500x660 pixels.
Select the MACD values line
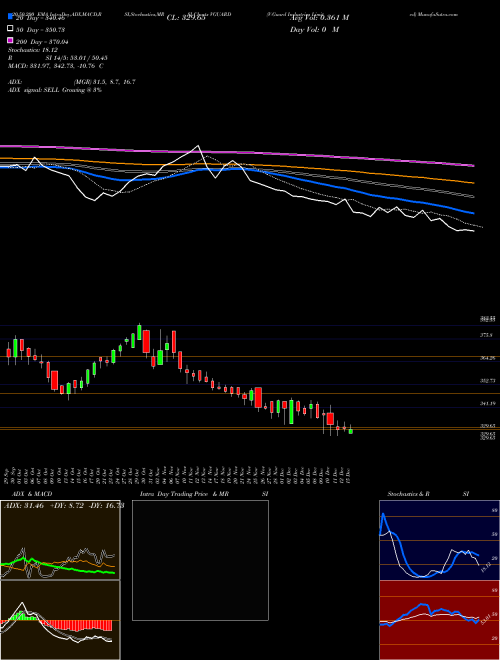tap(56, 66)
